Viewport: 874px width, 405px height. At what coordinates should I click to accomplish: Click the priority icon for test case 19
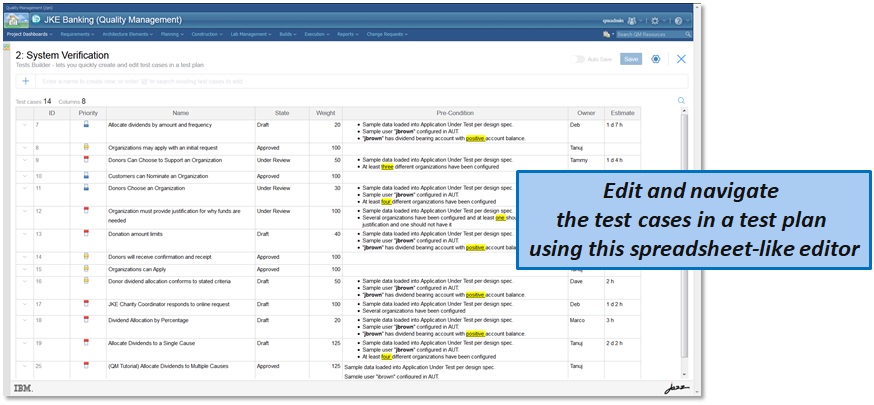pyautogui.click(x=86, y=343)
